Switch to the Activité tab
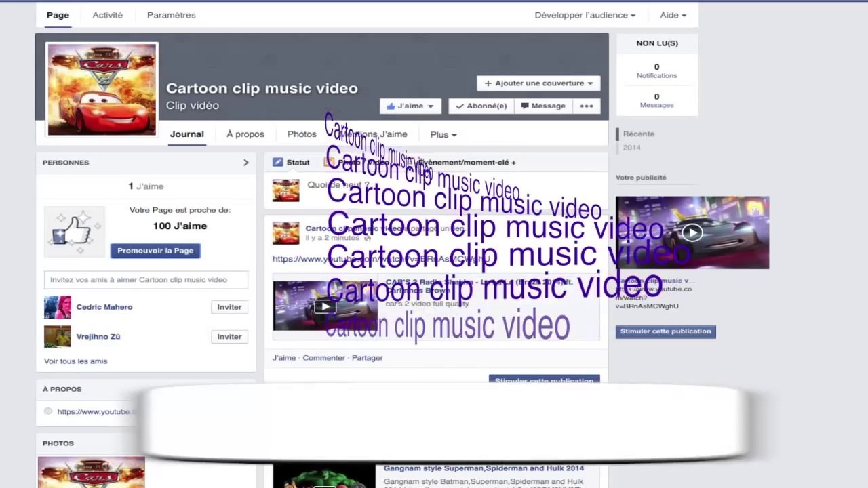 pyautogui.click(x=108, y=15)
